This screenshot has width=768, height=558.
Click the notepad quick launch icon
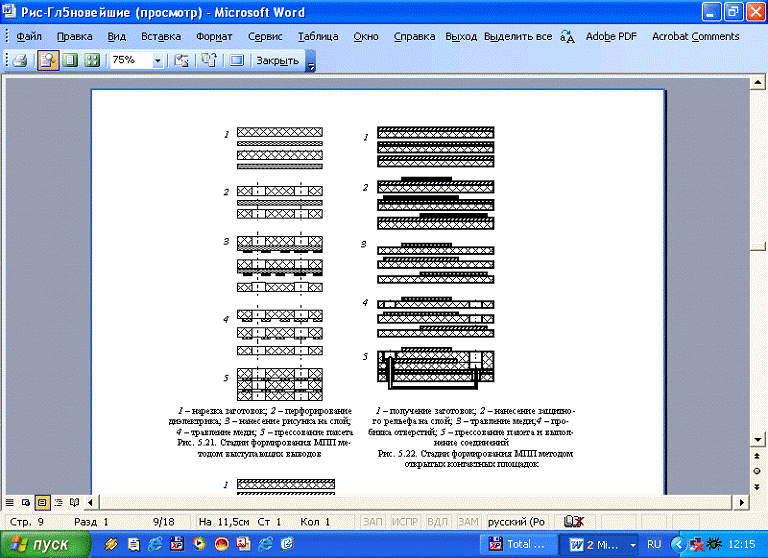(133, 544)
